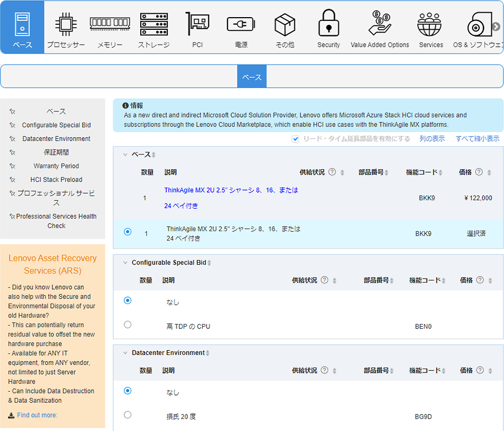Click pin icon beside 保証期間
The height and width of the screenshot is (431, 504).
coord(12,152)
